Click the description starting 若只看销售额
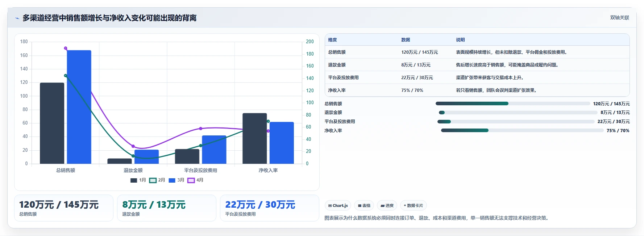This screenshot has width=644, height=236. pyautogui.click(x=497, y=90)
